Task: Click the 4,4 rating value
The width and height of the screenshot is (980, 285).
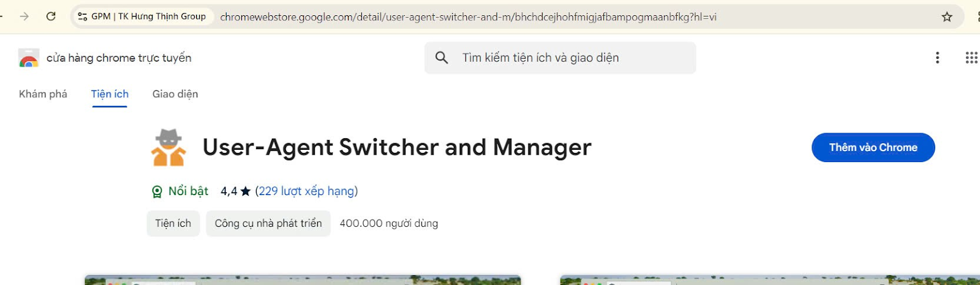Action: [229, 191]
